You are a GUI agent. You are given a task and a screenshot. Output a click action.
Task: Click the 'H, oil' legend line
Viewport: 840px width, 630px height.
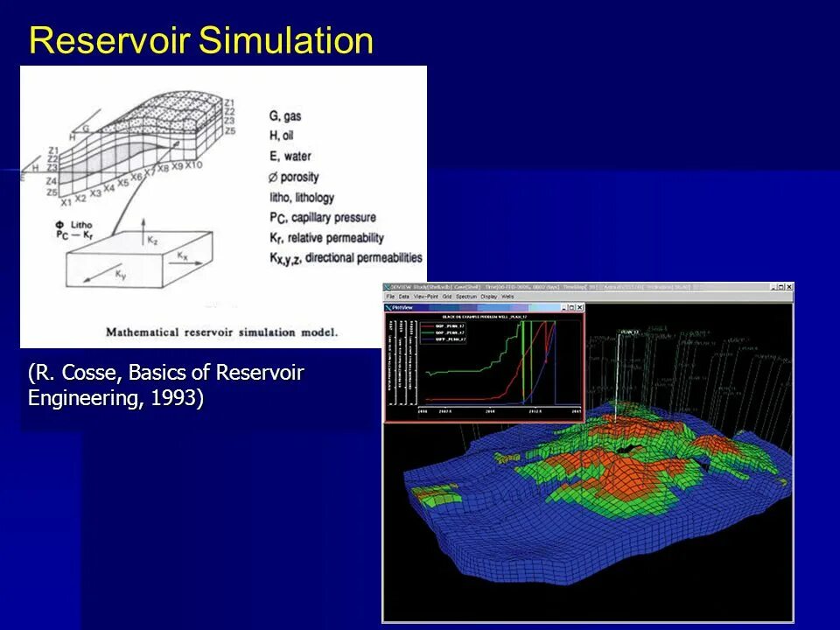[x=281, y=136]
